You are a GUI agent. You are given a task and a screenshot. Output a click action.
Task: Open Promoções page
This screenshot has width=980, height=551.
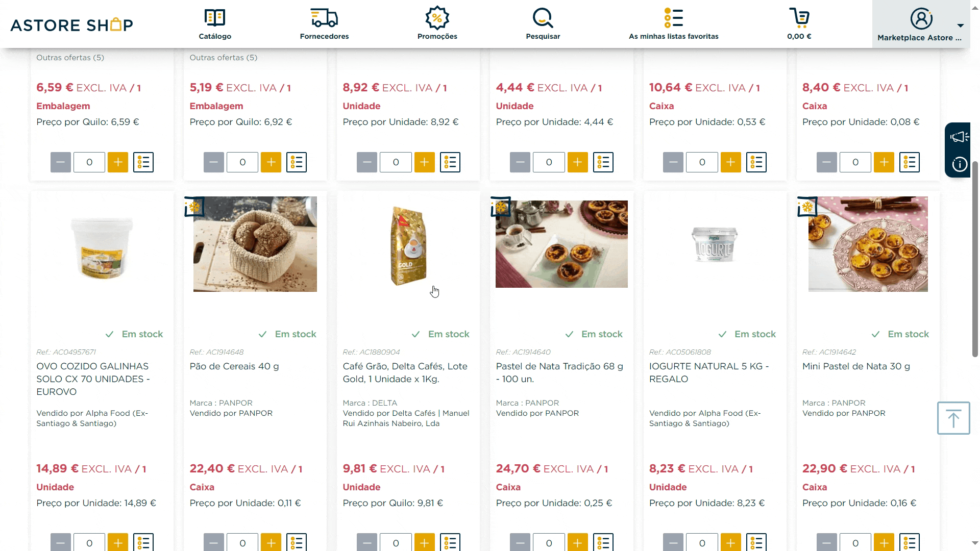[x=437, y=24]
